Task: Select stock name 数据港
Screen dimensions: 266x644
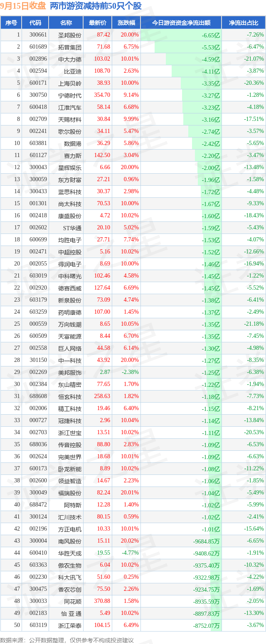Action: (x=73, y=143)
